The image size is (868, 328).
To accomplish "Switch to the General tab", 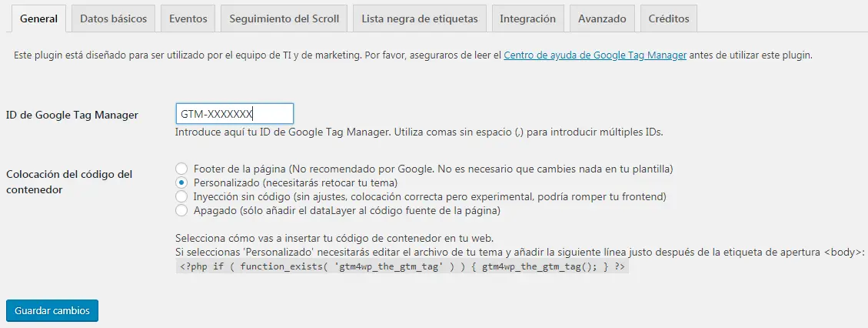I will (x=38, y=19).
